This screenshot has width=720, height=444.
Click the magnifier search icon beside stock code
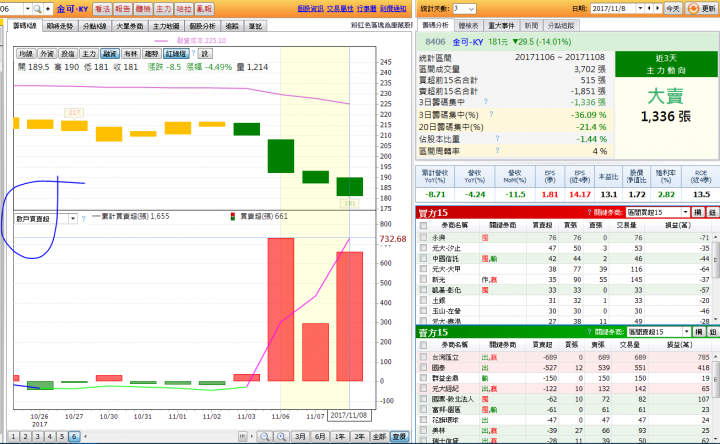point(37,9)
